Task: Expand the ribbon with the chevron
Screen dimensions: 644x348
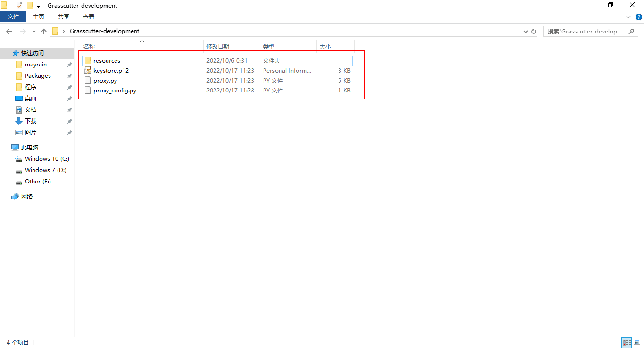Action: (x=628, y=17)
